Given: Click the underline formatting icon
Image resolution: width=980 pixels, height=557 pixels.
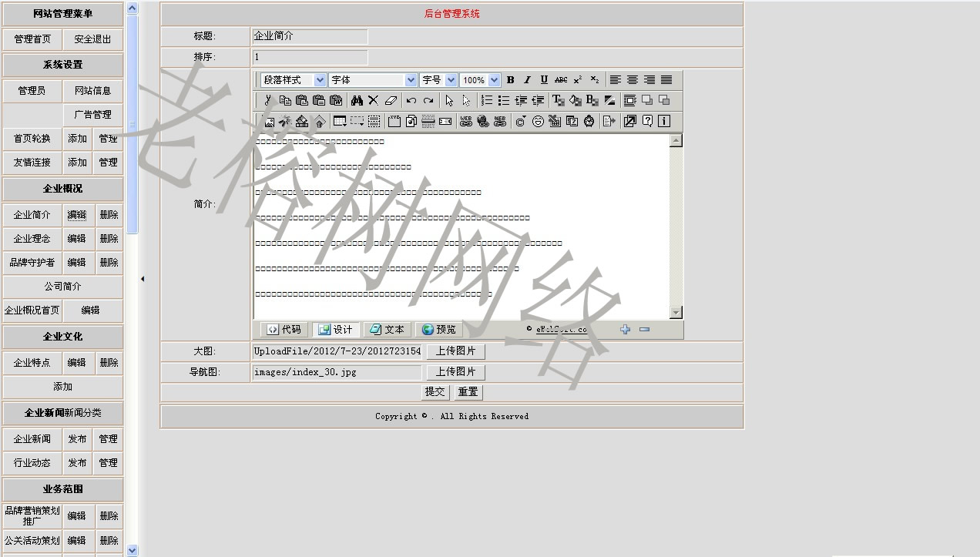Looking at the screenshot, I should [544, 80].
